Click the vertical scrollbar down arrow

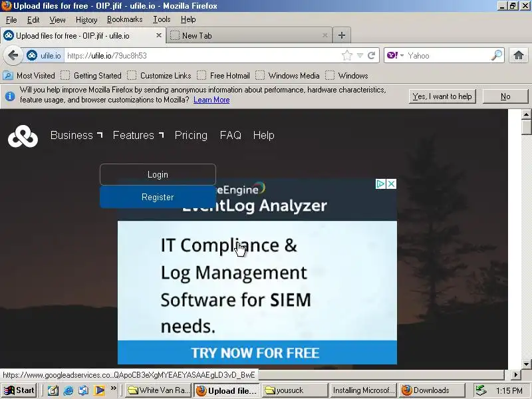pyautogui.click(x=526, y=364)
